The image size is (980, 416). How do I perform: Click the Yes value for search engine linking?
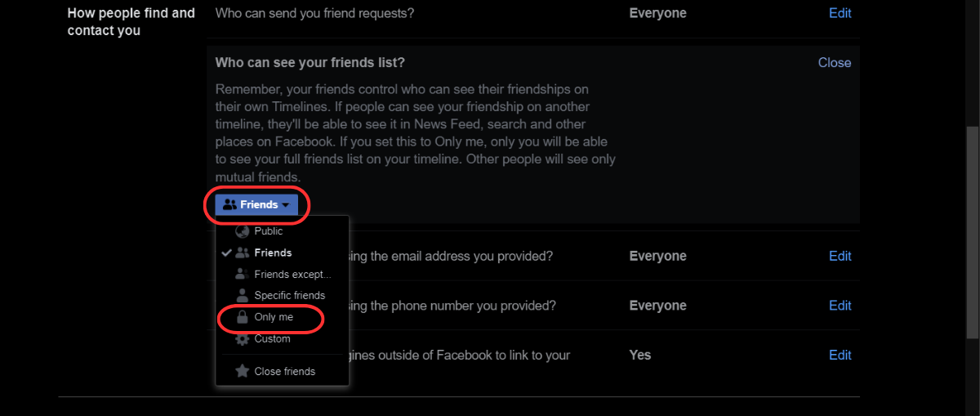[640, 355]
